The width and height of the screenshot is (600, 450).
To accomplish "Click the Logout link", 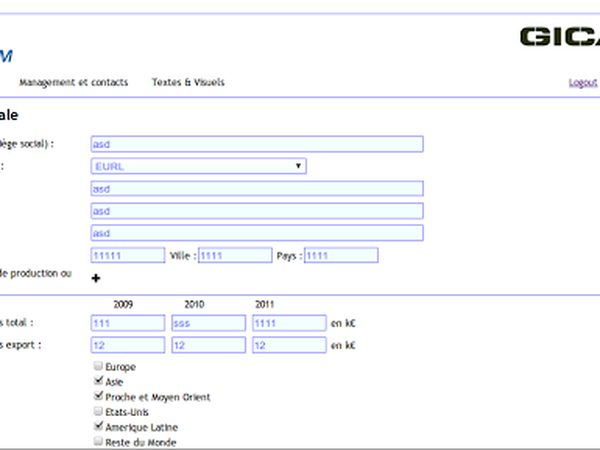I will point(583,83).
